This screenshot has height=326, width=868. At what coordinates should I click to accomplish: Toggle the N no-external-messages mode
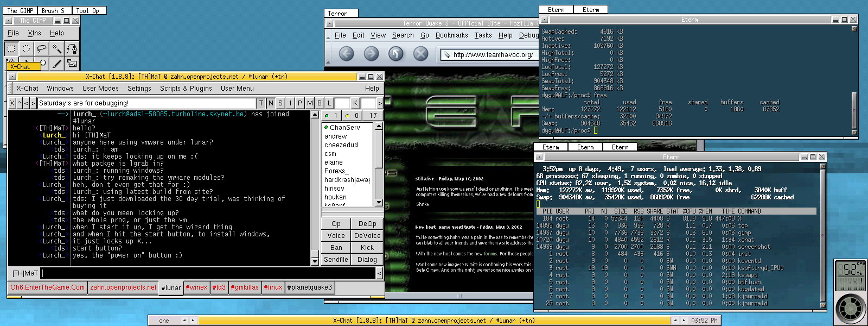pos(271,103)
